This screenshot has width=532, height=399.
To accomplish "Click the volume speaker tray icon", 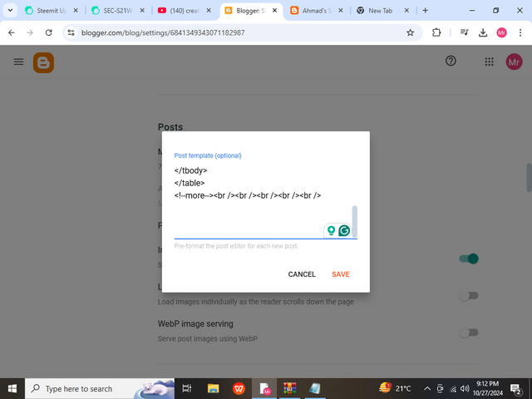I will (465, 388).
